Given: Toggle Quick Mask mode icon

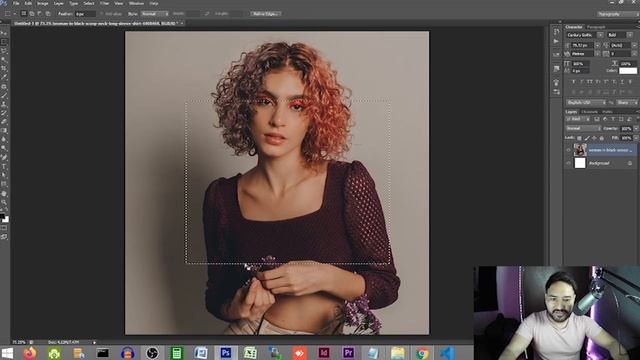Looking at the screenshot, I should click(x=4, y=228).
